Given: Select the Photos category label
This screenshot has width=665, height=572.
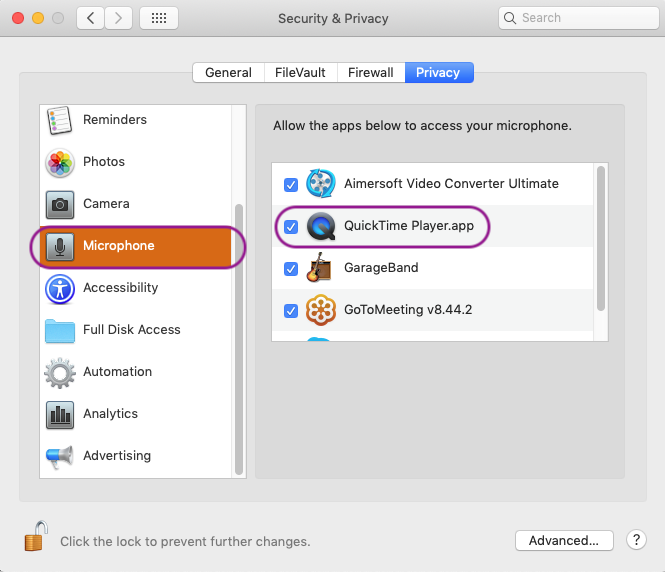Looking at the screenshot, I should (104, 162).
